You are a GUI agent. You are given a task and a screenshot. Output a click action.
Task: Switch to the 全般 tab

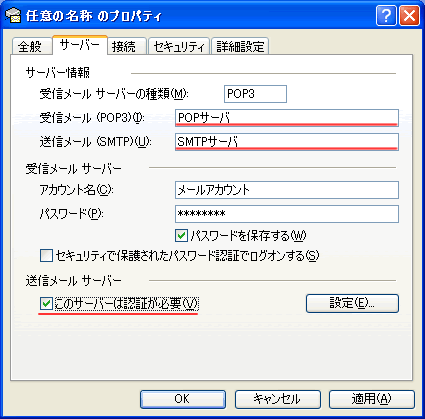coord(30,46)
